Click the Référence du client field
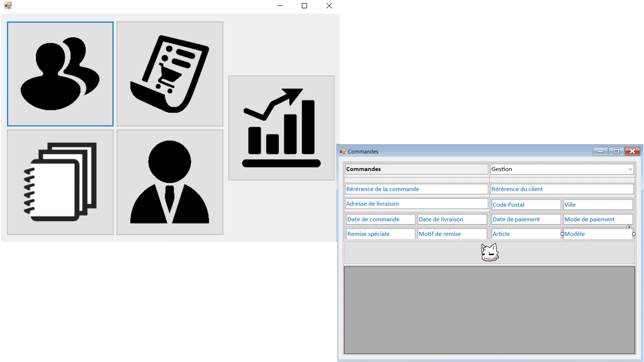 click(x=562, y=189)
